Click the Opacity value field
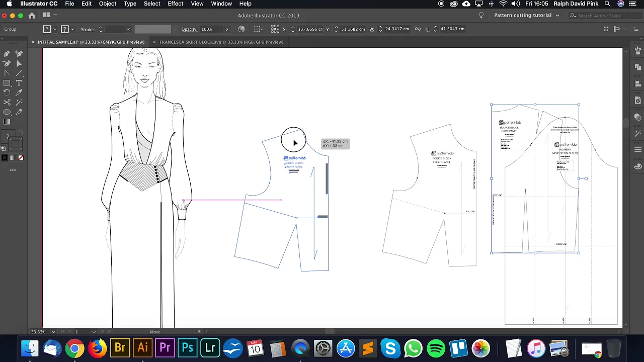This screenshot has height=362, width=644. point(211,29)
